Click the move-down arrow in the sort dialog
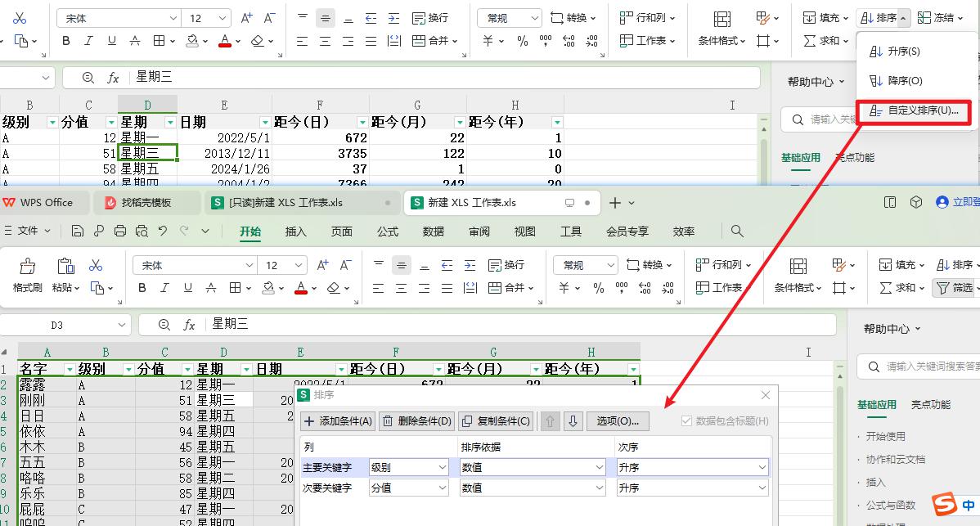Screen dimensions: 980x526 pyautogui.click(x=573, y=421)
